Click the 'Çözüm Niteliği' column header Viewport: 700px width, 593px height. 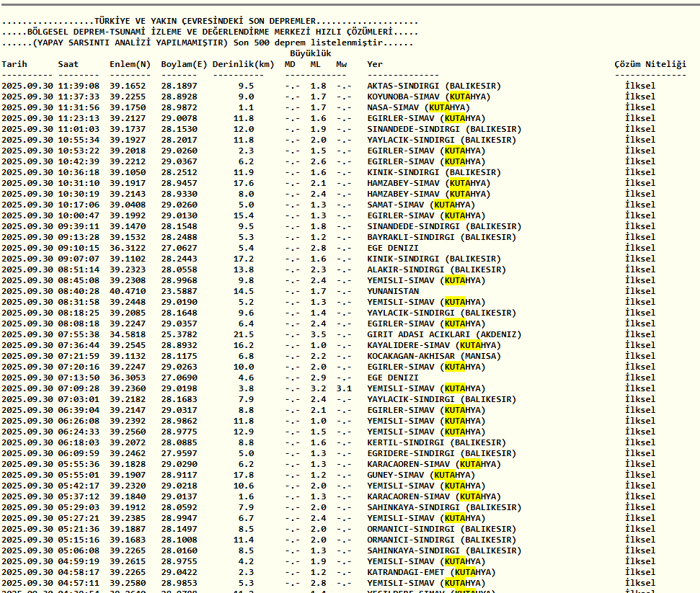(x=650, y=64)
